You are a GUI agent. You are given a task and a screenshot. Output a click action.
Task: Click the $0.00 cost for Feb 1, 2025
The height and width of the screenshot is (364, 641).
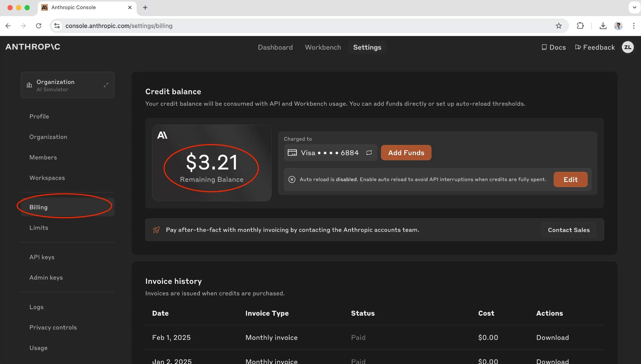coord(488,338)
